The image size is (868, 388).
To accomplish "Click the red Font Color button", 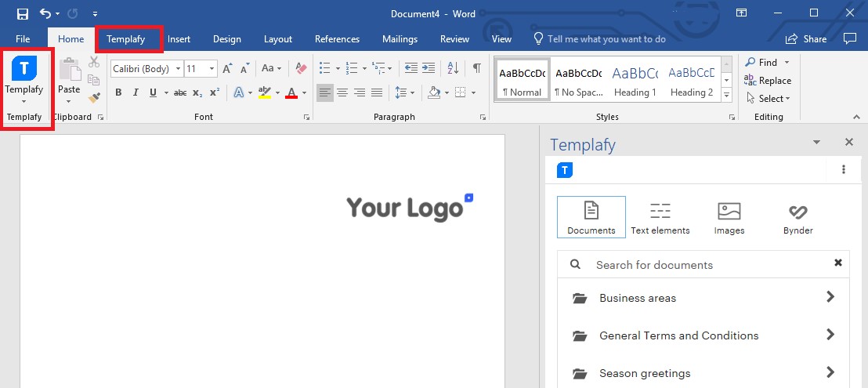I will click(x=291, y=92).
